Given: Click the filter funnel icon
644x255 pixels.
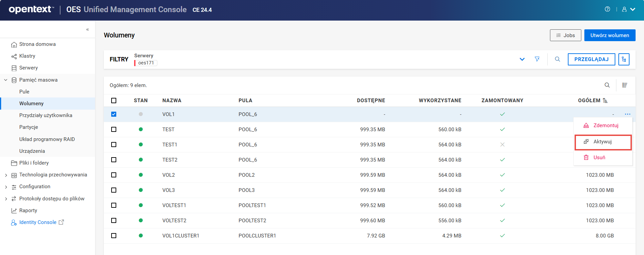Looking at the screenshot, I should 537,59.
